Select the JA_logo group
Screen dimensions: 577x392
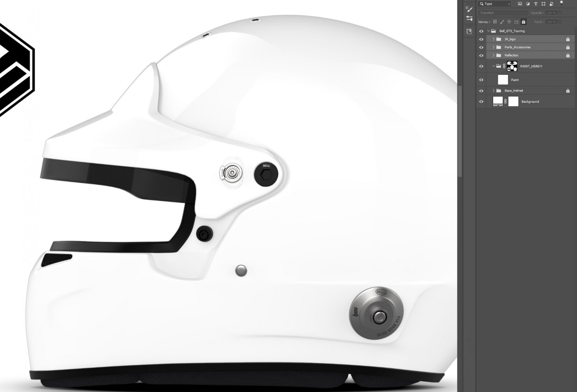[x=523, y=39]
